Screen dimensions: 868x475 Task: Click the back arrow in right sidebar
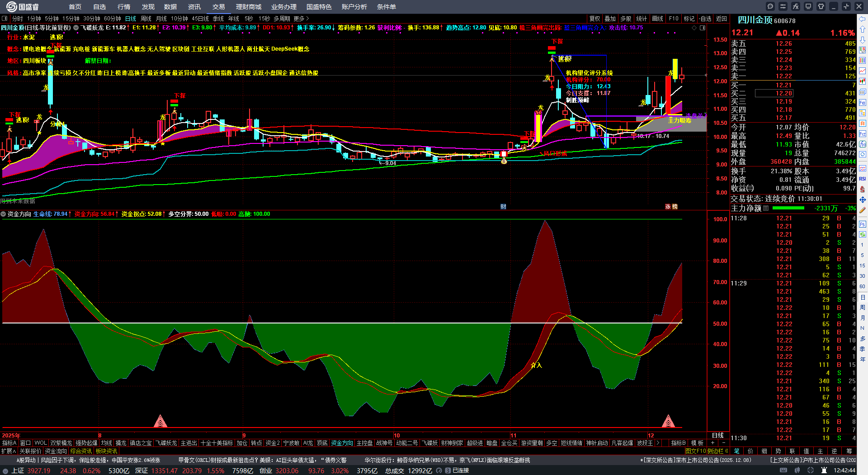(863, 19)
